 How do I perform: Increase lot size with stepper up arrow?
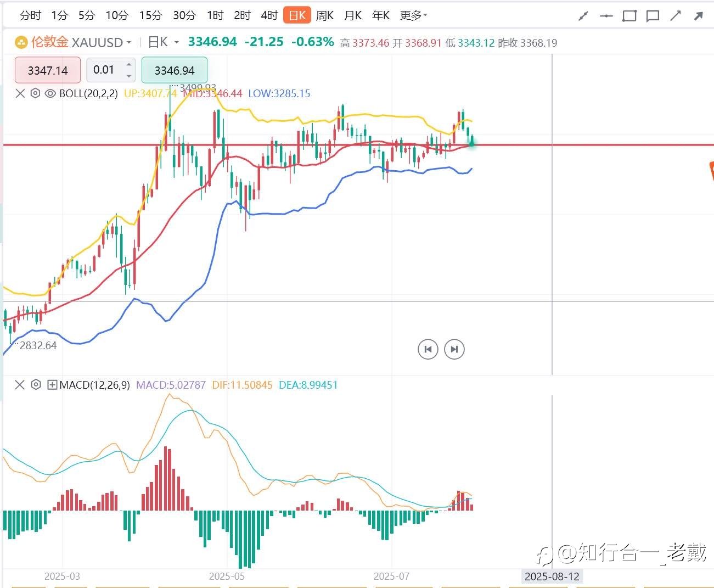coord(129,65)
